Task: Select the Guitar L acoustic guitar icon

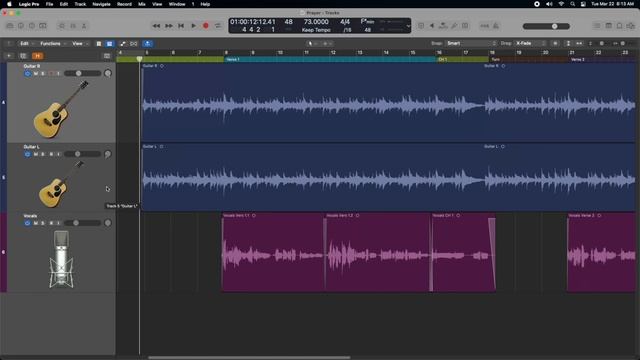Action: point(60,184)
